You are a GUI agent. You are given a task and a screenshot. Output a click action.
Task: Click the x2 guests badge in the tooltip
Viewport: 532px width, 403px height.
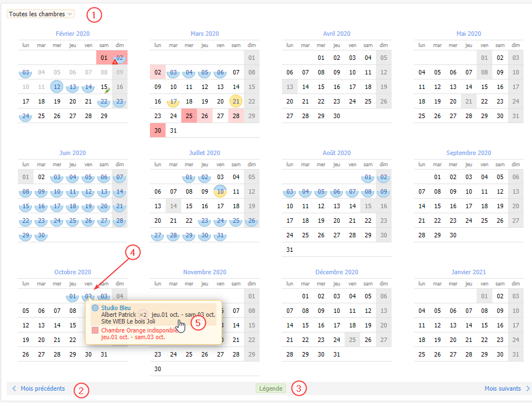click(143, 315)
